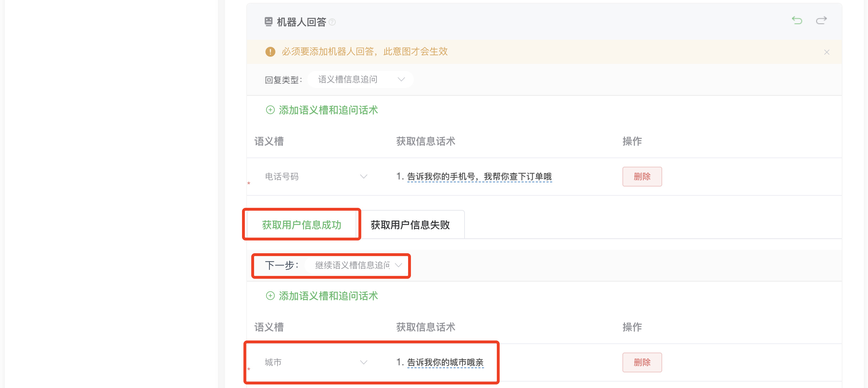Click the orange warning exclamation icon

coord(270,52)
